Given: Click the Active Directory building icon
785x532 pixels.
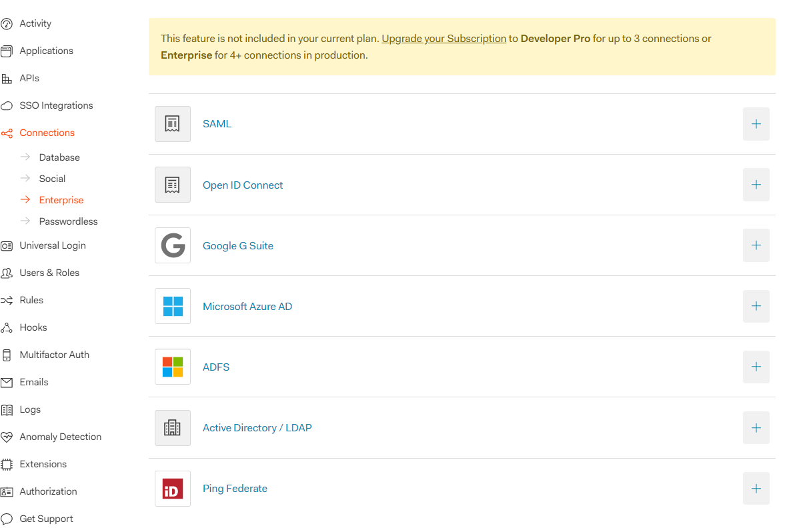Looking at the screenshot, I should pos(173,428).
